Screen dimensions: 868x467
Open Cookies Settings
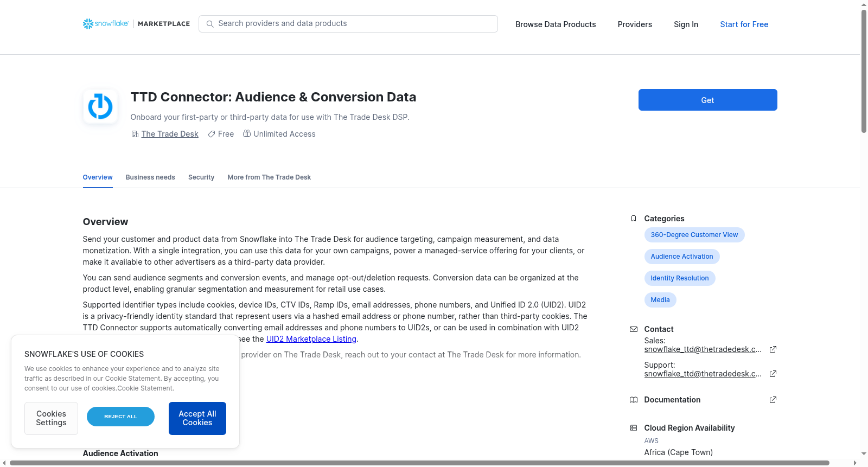[51, 418]
